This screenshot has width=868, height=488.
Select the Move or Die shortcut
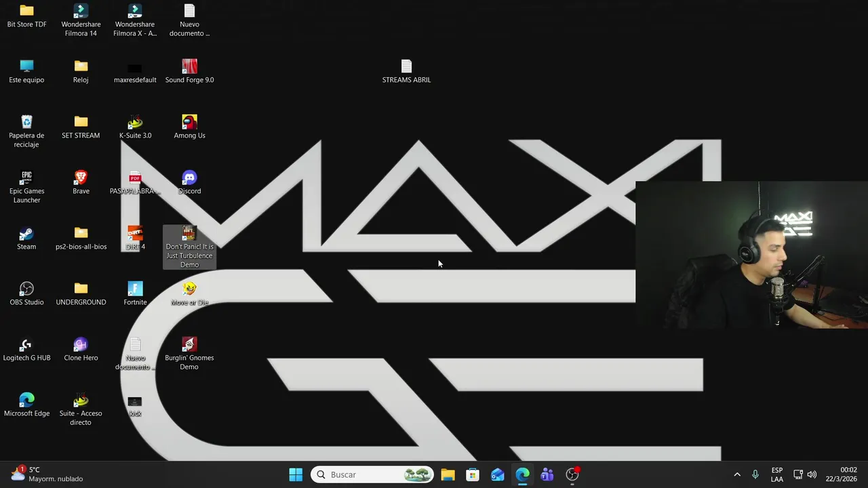[x=189, y=294]
